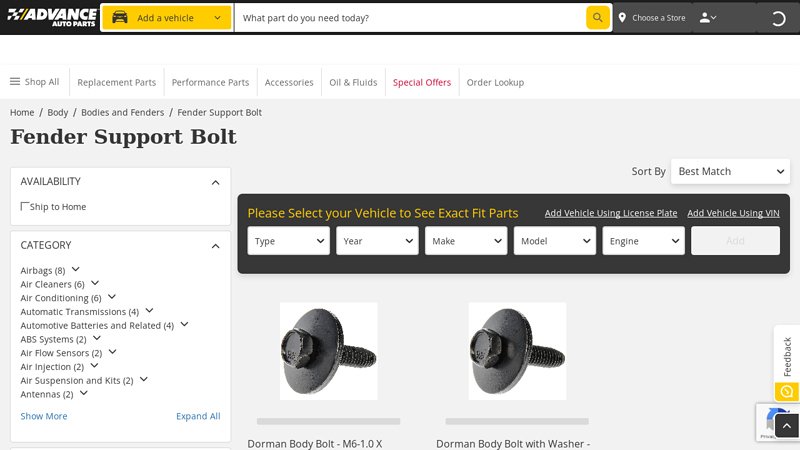Open the Special Offers menu item
The width and height of the screenshot is (800, 450).
pyautogui.click(x=422, y=82)
